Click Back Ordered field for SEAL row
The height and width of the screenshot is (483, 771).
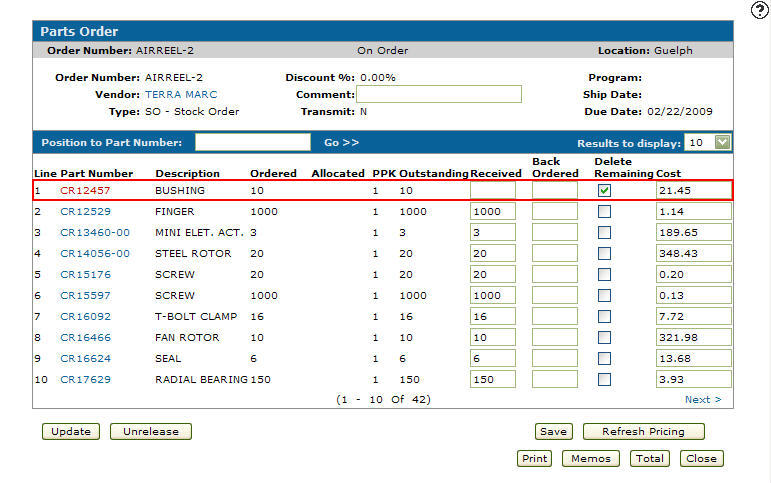555,359
